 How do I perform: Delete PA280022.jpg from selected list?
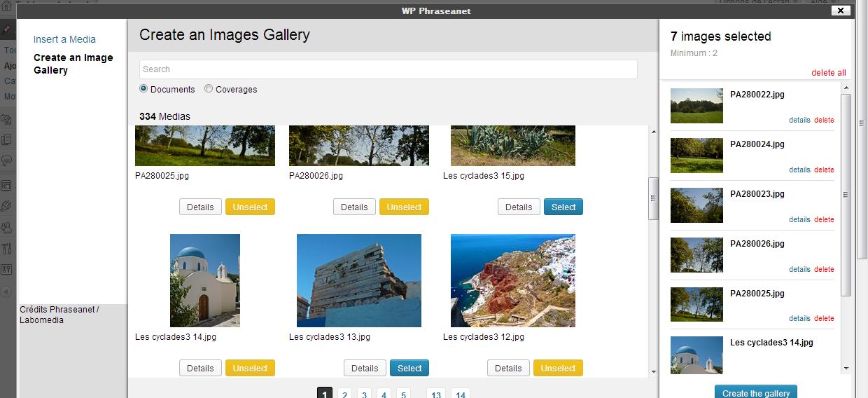tap(824, 120)
